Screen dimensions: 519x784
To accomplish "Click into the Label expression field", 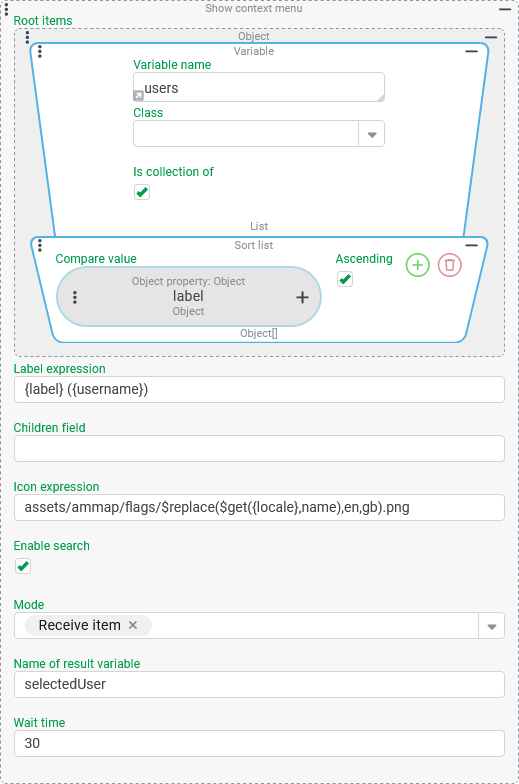I will point(259,390).
